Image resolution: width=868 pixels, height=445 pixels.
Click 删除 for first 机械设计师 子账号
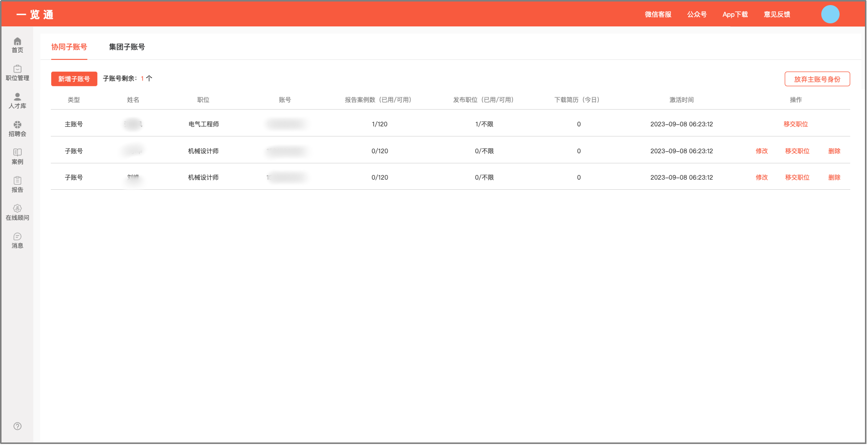point(834,151)
